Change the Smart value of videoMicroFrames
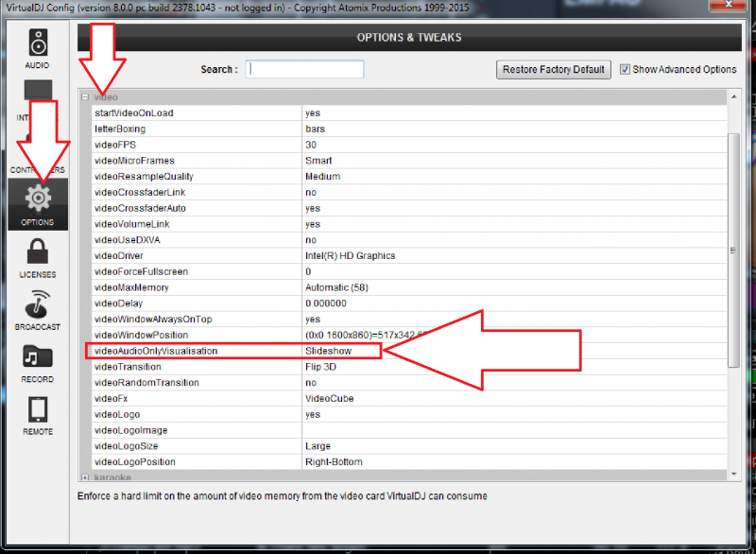Image resolution: width=756 pixels, height=554 pixels. [318, 161]
